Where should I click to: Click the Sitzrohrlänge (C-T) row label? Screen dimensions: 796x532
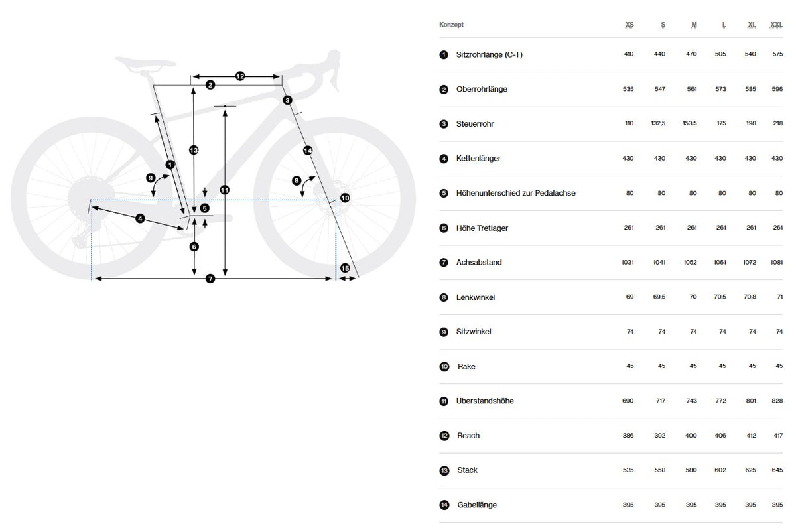tap(490, 54)
